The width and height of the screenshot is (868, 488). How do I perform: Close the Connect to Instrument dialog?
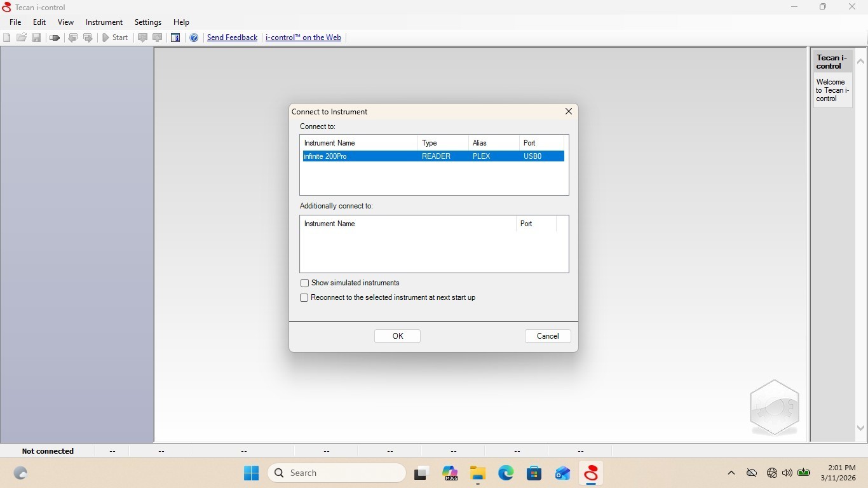[569, 111]
